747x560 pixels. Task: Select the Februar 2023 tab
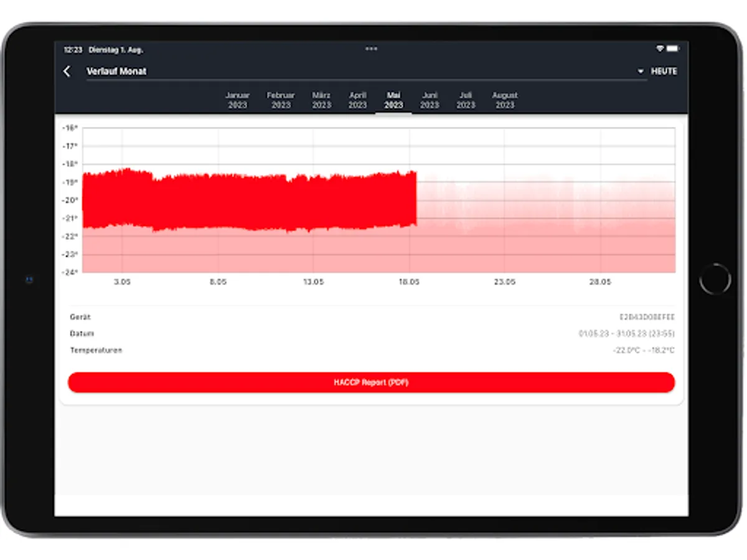tap(281, 100)
